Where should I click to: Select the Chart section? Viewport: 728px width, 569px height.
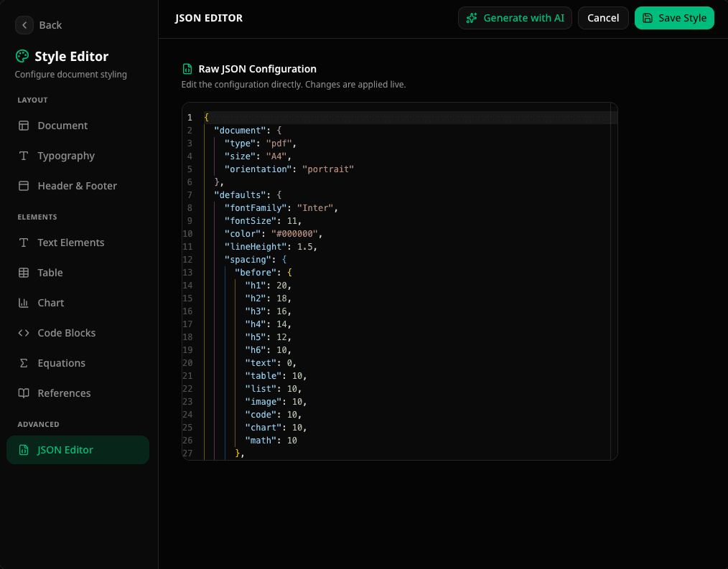point(78,303)
